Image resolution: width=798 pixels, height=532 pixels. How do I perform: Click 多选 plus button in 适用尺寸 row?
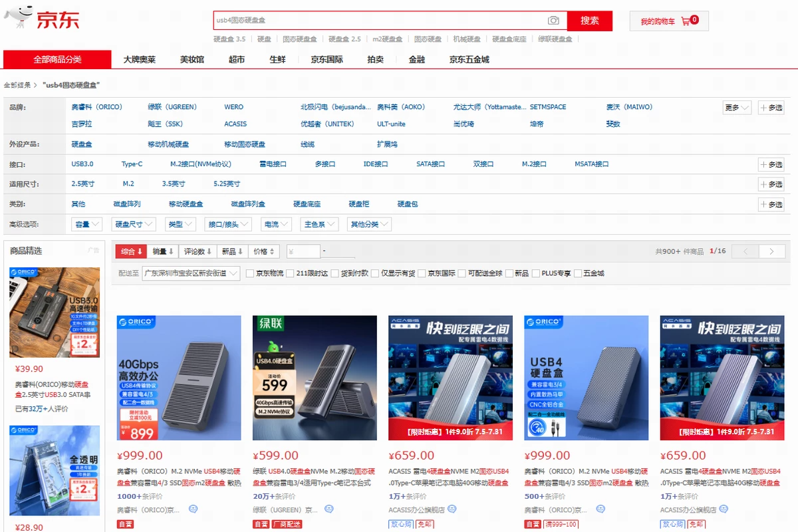(x=771, y=184)
